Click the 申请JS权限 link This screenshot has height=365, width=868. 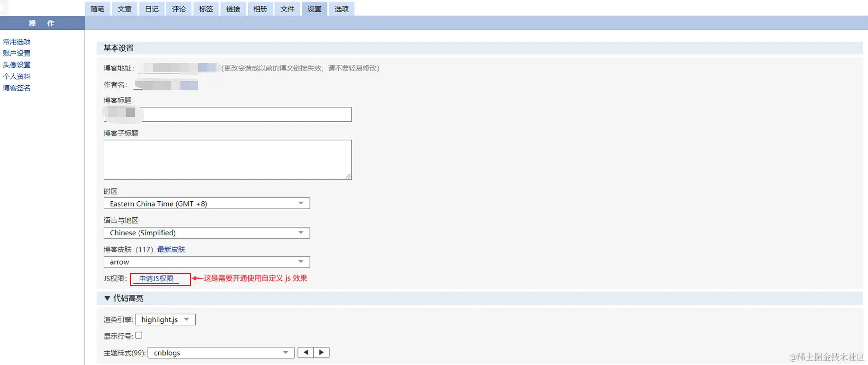pos(156,279)
